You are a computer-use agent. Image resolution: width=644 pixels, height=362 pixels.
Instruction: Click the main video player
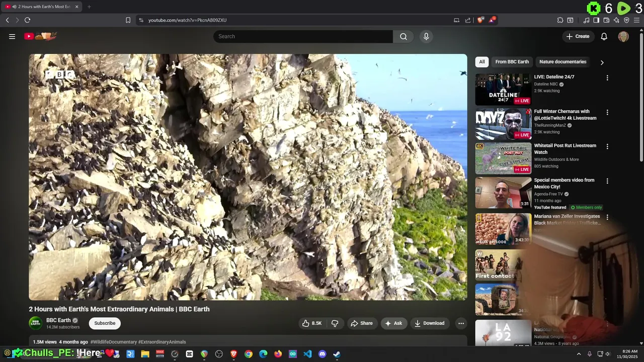coord(248,177)
